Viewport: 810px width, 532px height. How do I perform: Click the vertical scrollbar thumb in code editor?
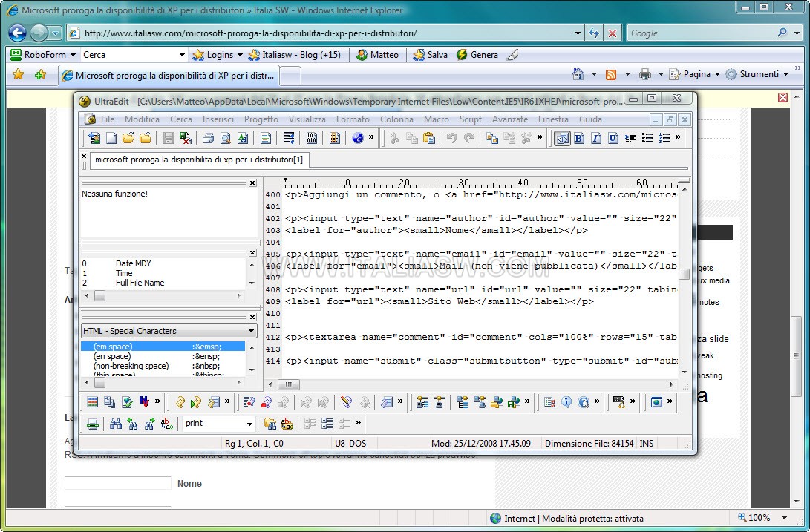(x=684, y=274)
